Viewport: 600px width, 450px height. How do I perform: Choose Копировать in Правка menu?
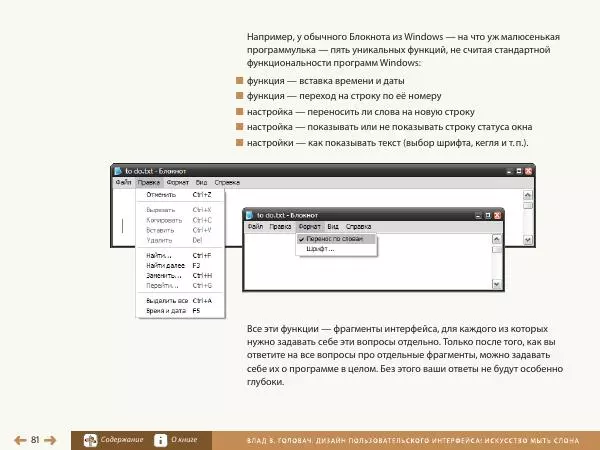click(x=180, y=220)
